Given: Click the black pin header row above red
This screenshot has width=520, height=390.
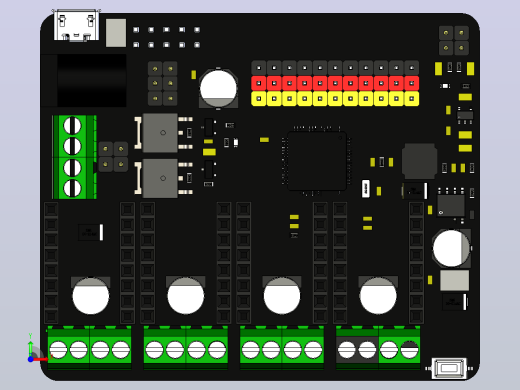Looking at the screenshot, I should (335, 68).
